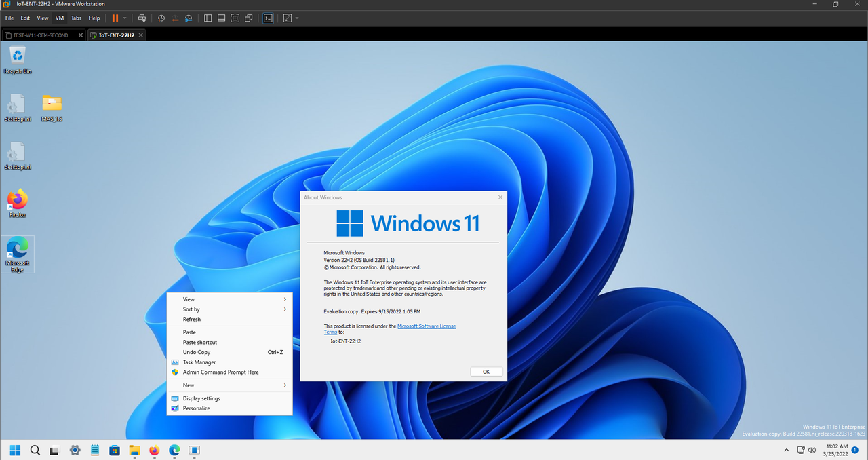Choose Paste in the context menu
Image resolution: width=868 pixels, height=460 pixels.
229,332
